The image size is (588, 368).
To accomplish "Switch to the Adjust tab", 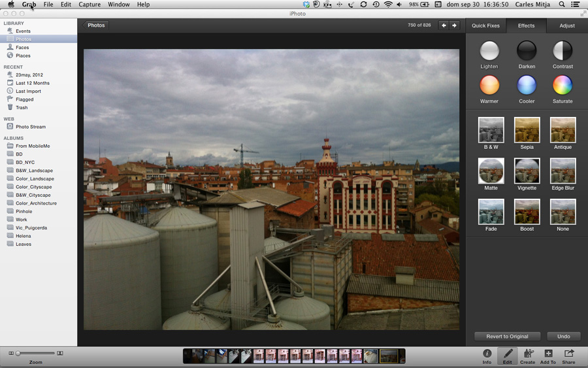I will pos(567,25).
